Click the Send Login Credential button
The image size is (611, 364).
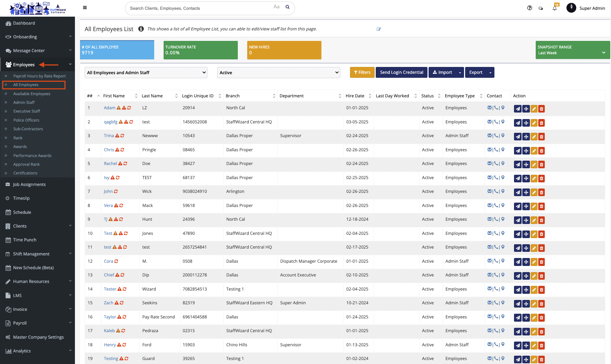tap(401, 72)
